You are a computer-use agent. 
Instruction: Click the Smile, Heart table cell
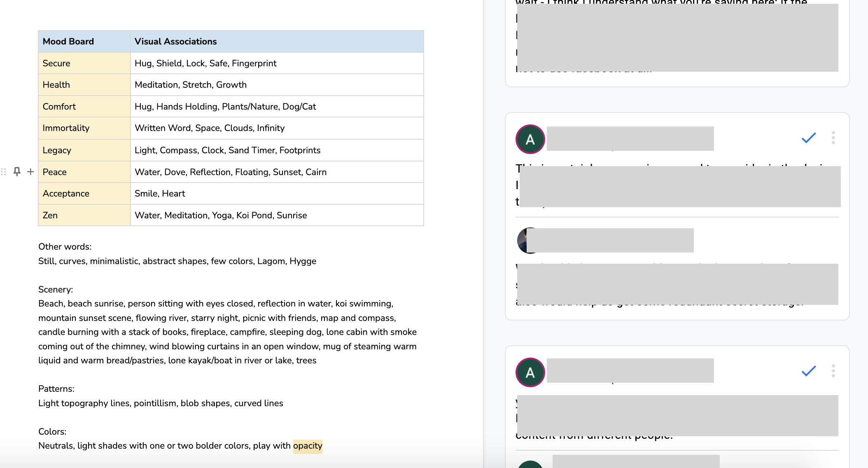(160, 194)
